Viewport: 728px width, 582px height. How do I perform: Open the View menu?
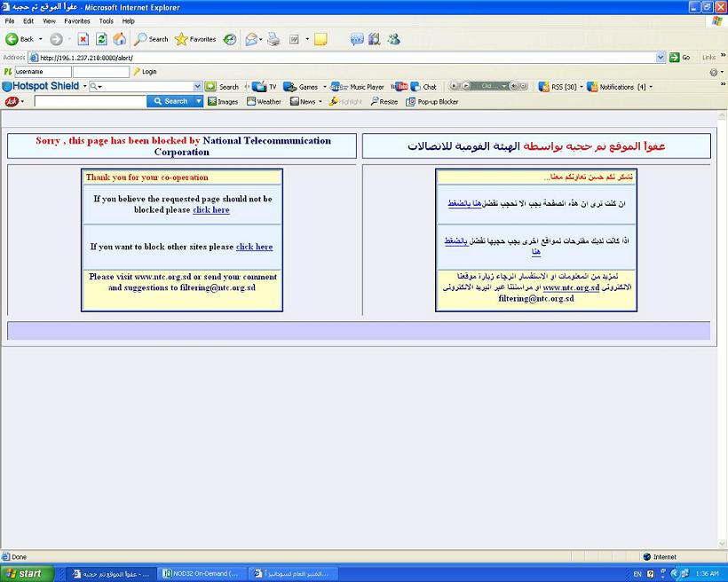tap(49, 21)
